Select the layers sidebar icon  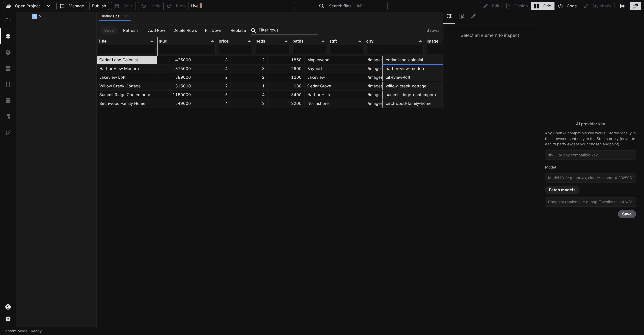point(8,36)
